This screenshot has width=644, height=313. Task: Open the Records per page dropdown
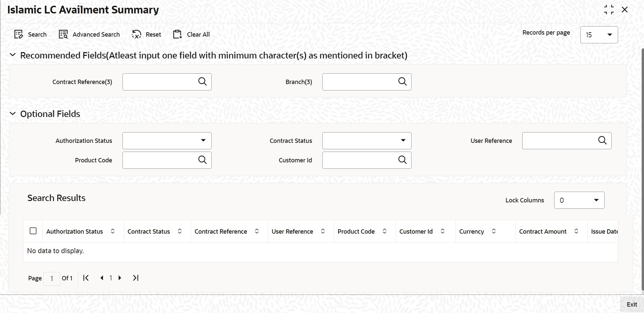599,35
